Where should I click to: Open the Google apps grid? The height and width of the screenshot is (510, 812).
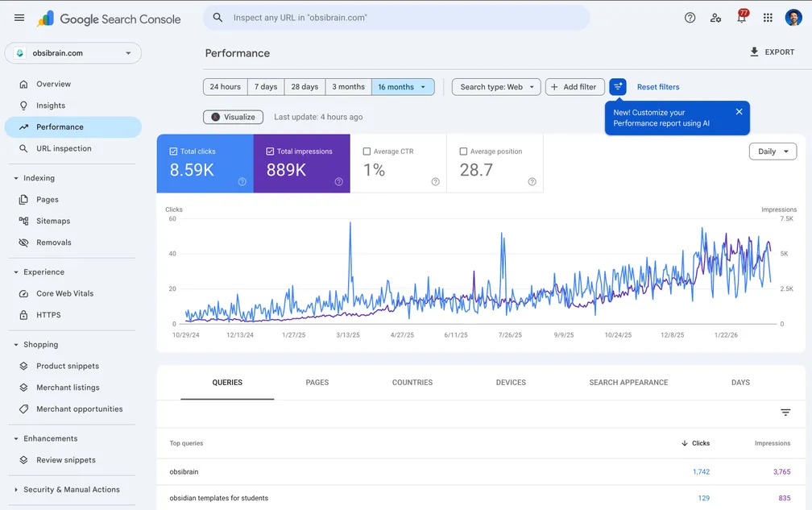tap(768, 18)
